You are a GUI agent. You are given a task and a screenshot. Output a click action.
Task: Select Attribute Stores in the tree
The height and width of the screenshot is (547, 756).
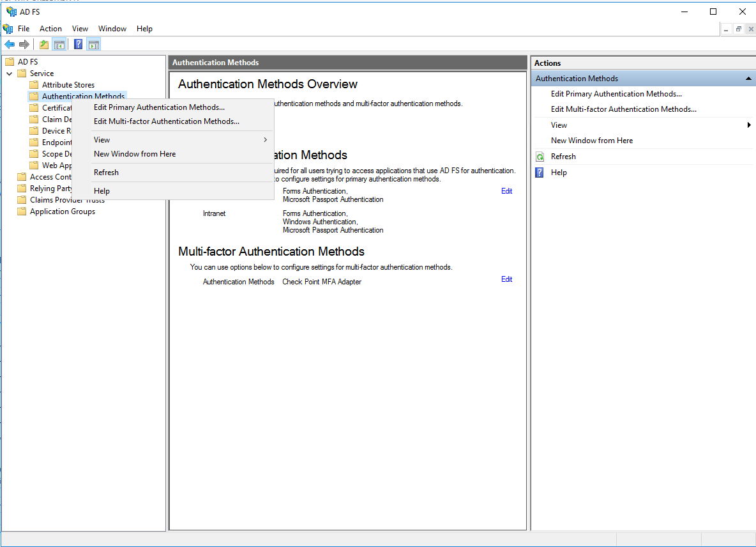[x=68, y=85]
